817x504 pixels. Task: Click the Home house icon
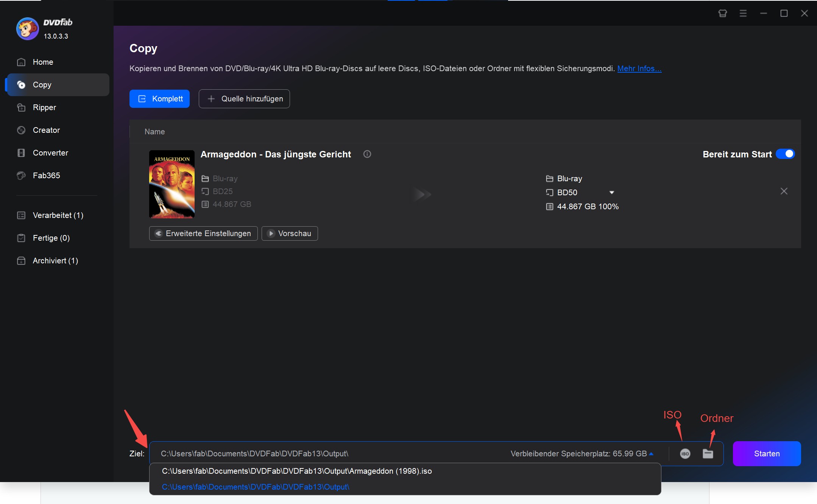coord(21,62)
